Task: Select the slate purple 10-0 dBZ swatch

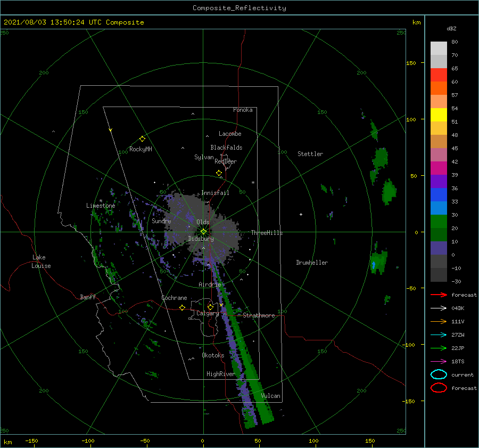Action: [x=439, y=248]
